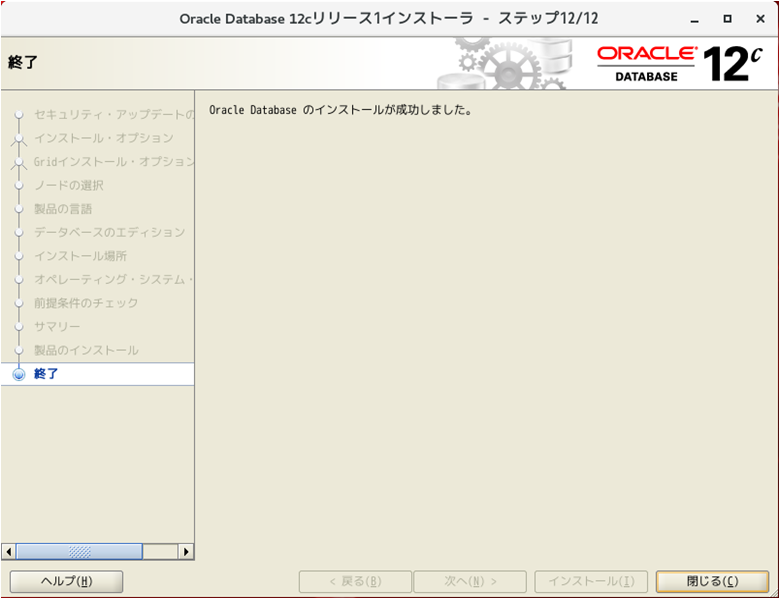Screen dimensions: 780x599
Task: Minimize the installer window
Action: click(695, 19)
